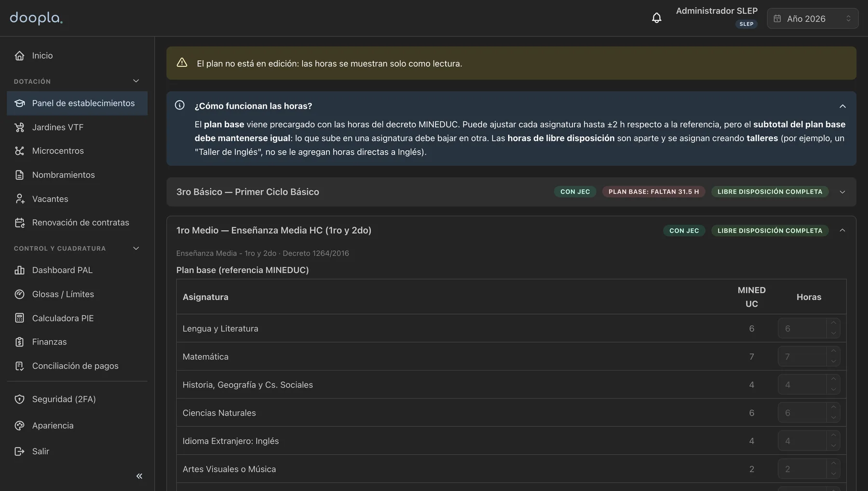Click the info icon beside ¿Cómo funcionan las horas?
Viewport: 868px width, 491px height.
pyautogui.click(x=179, y=105)
